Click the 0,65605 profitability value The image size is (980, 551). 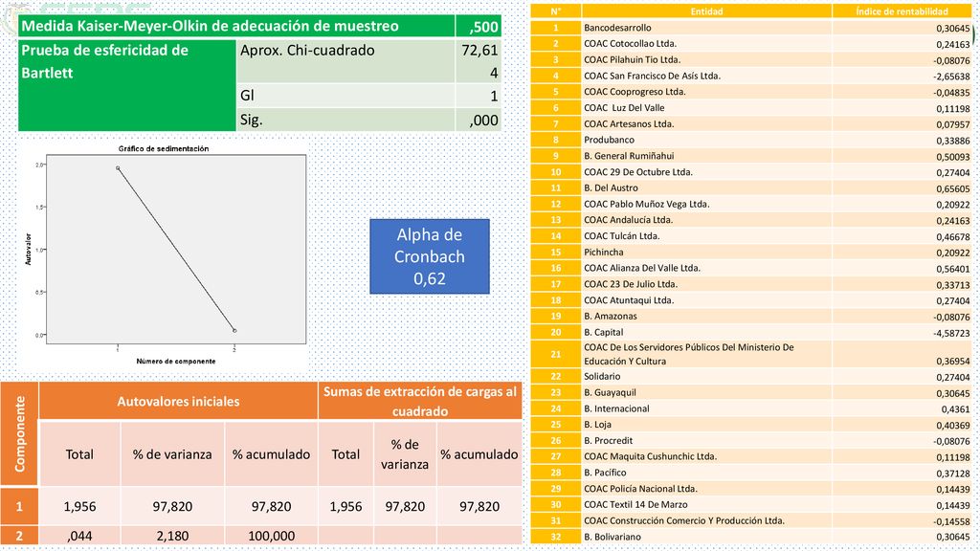point(953,188)
